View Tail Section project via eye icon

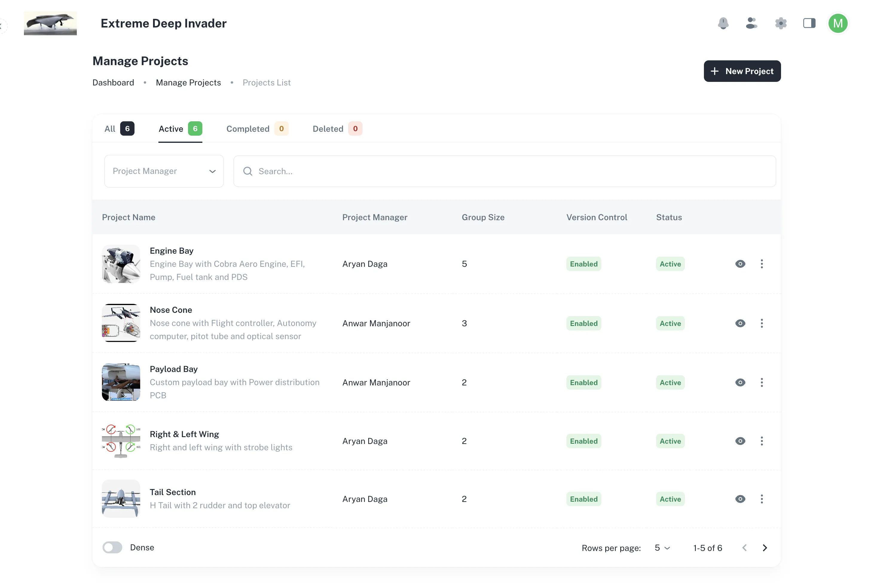(x=740, y=498)
